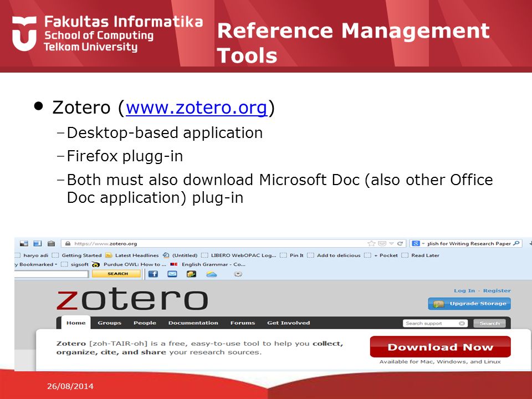The height and width of the screenshot is (399, 532).
Task: Open the Register link
Action: click(497, 291)
